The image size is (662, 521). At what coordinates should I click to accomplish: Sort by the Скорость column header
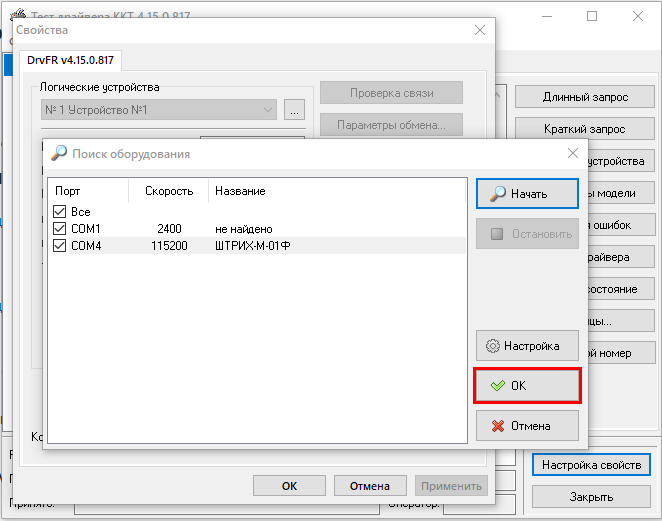(166, 191)
